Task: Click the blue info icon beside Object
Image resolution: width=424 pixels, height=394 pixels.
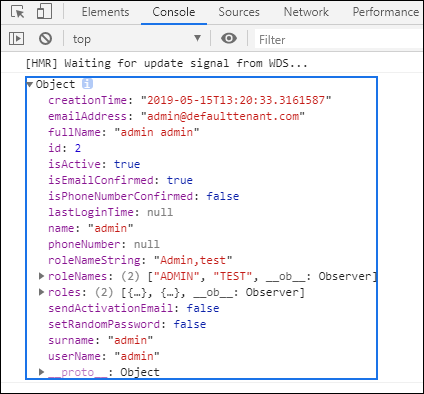Action: (x=87, y=84)
